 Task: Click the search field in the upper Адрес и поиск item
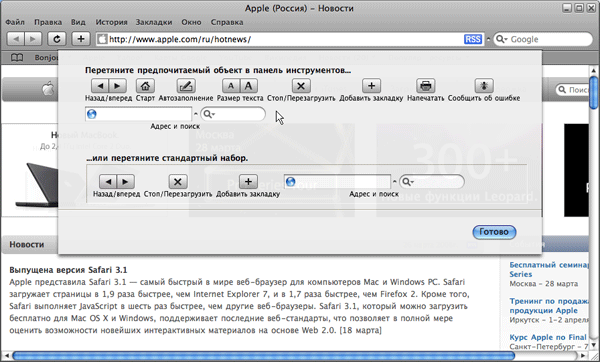[233, 114]
